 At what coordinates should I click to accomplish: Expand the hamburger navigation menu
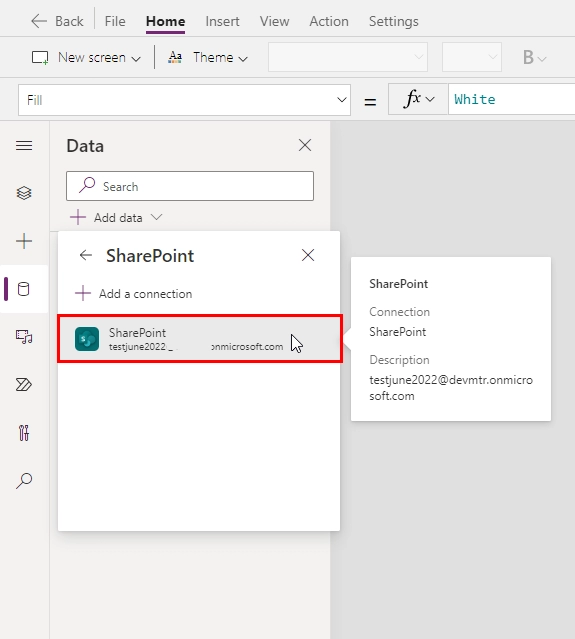pos(24,145)
